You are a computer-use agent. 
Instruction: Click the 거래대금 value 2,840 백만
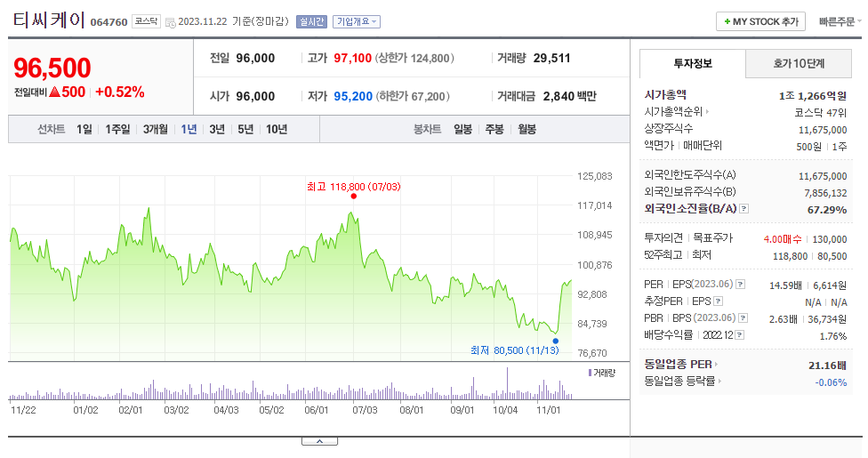[569, 96]
